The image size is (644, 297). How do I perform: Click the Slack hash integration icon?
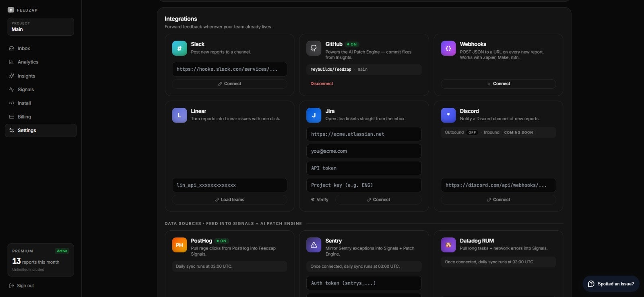180,48
